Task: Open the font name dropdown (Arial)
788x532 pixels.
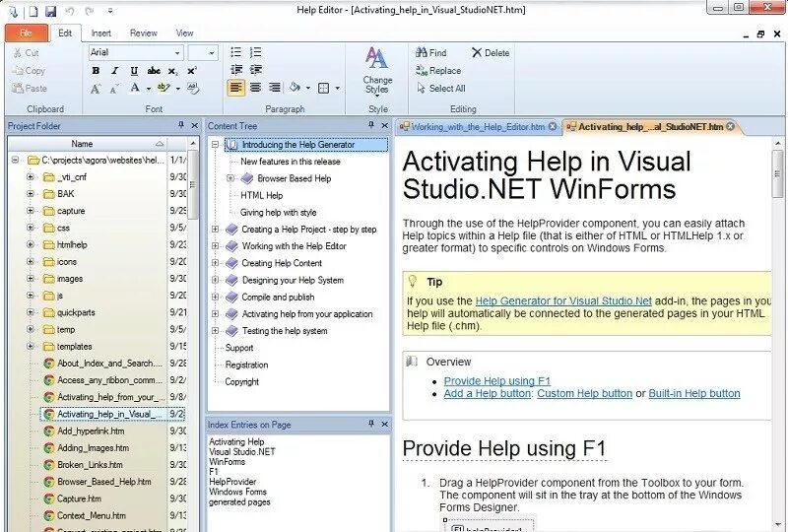Action: tap(177, 52)
